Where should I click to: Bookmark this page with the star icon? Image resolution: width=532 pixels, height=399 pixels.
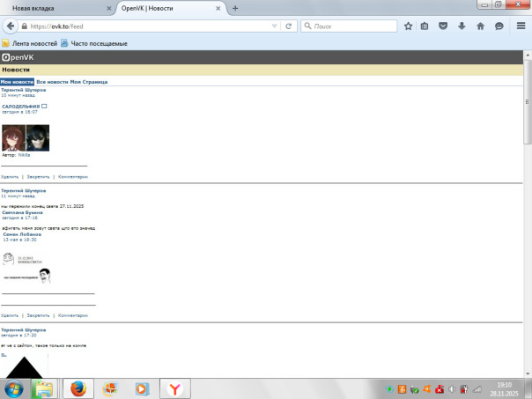tap(408, 26)
